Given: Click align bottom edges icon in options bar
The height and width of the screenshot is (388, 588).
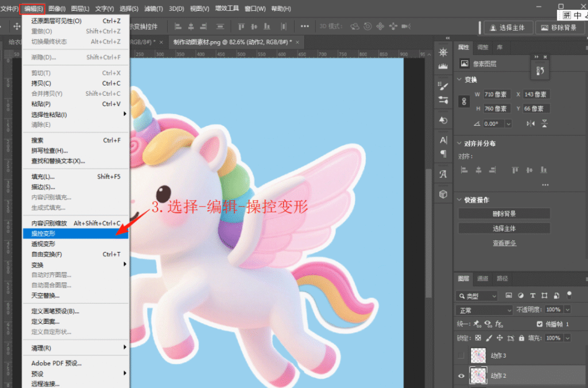Looking at the screenshot, I should [x=267, y=26].
